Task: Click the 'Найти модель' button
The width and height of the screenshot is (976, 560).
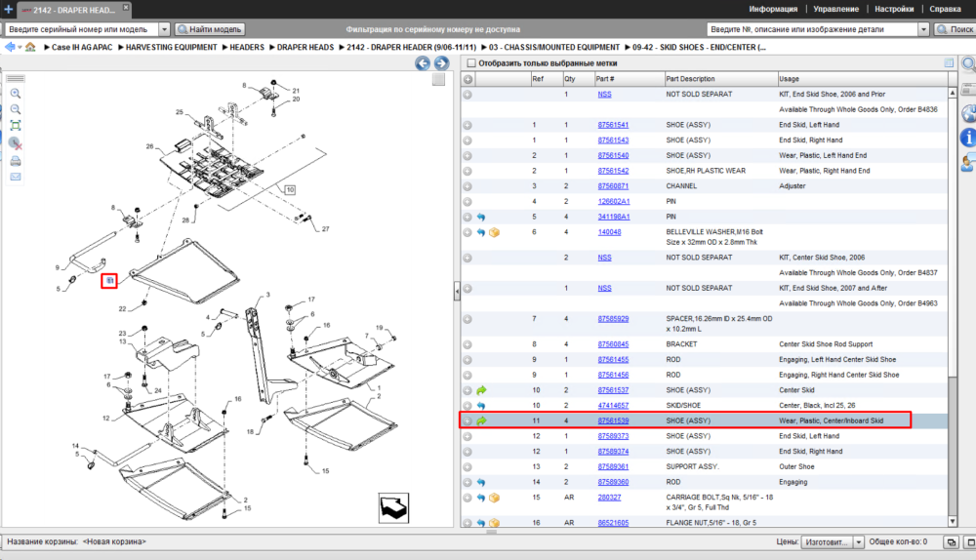Action: point(210,29)
